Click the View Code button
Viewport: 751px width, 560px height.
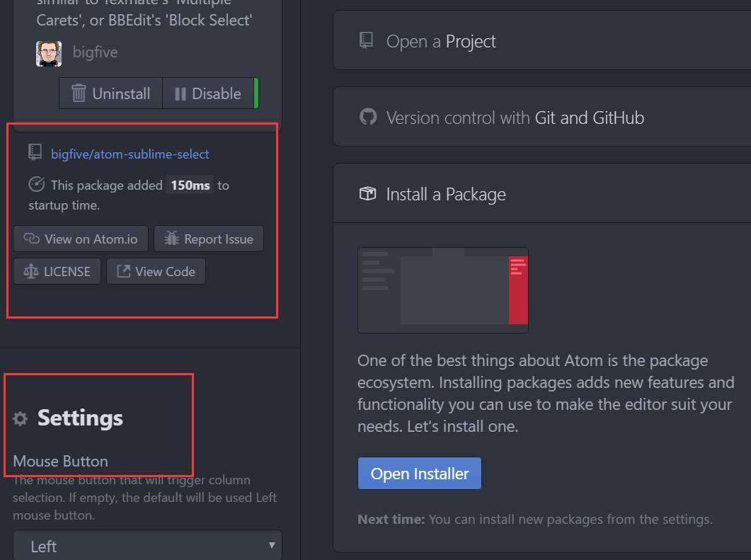point(156,271)
